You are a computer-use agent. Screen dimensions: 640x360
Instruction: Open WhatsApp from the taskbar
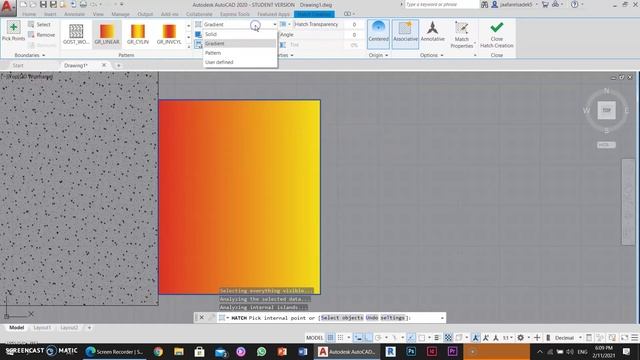pos(261,351)
